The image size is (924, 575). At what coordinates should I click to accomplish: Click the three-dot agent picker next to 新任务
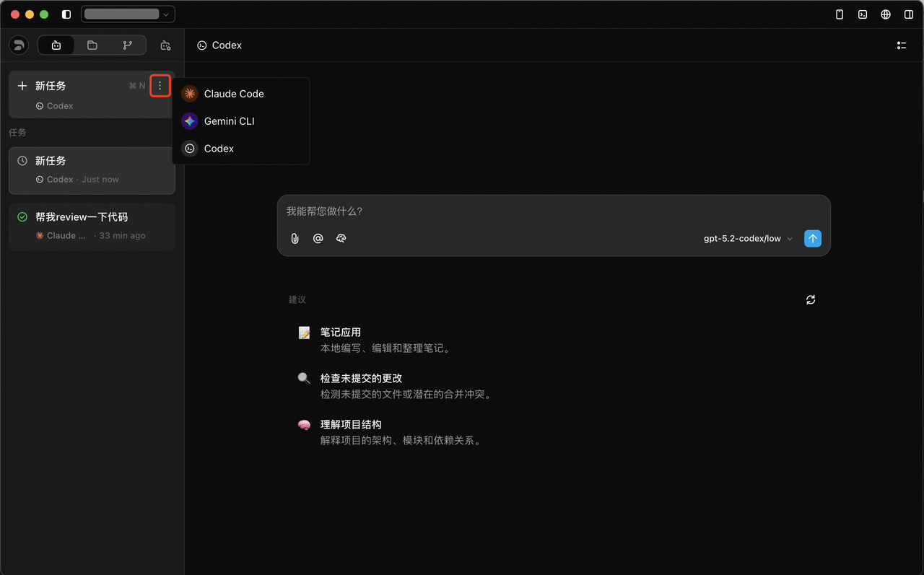pos(160,86)
